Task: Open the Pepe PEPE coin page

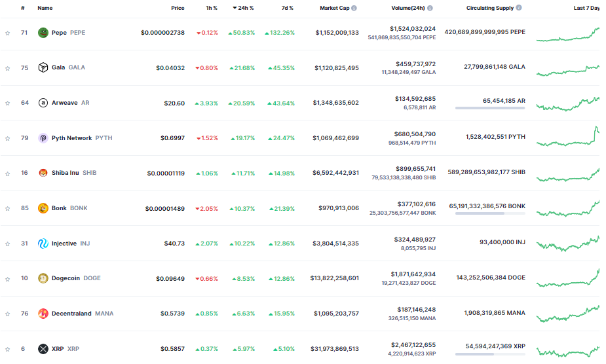Action: coord(68,33)
